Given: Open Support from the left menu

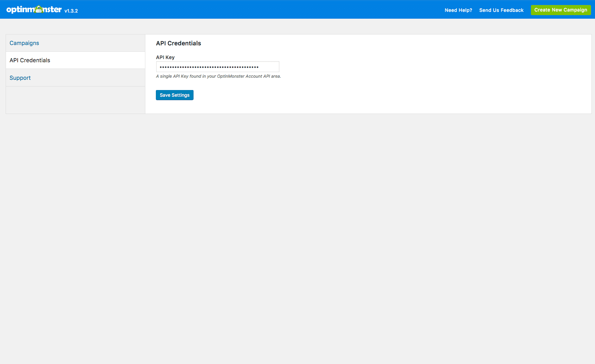Looking at the screenshot, I should point(20,78).
